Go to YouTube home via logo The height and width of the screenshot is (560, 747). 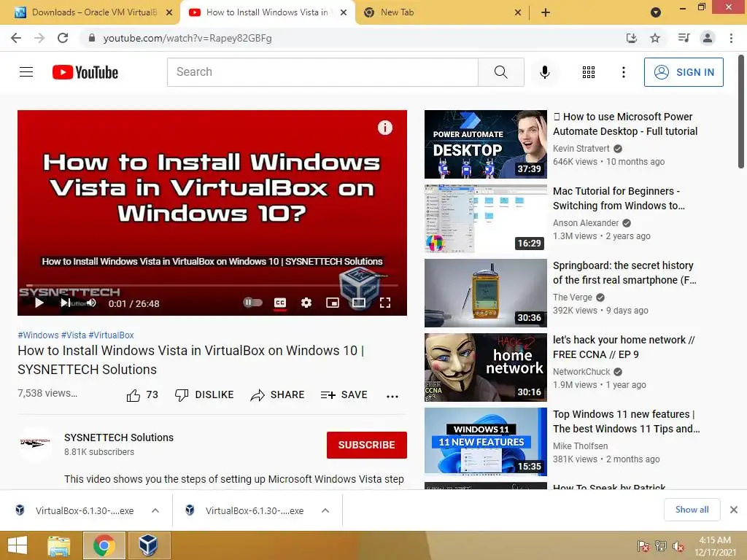85,72
